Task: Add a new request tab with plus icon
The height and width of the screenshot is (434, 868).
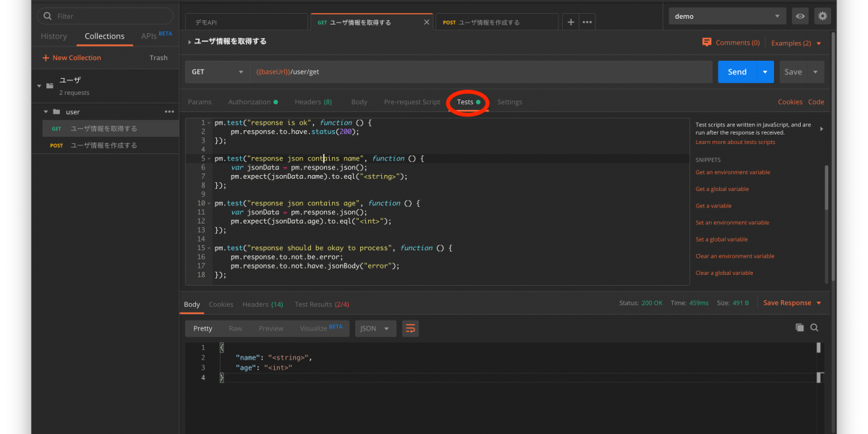Action: pyautogui.click(x=571, y=22)
